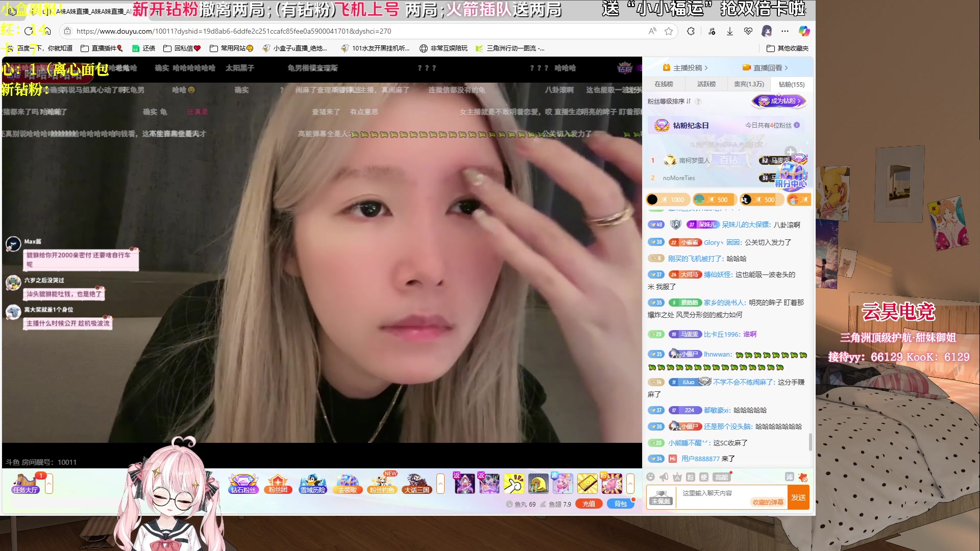Screen dimensions: 980x551
Task: Switch to the 贵宾(1.3万) tab
Action: 749,84
